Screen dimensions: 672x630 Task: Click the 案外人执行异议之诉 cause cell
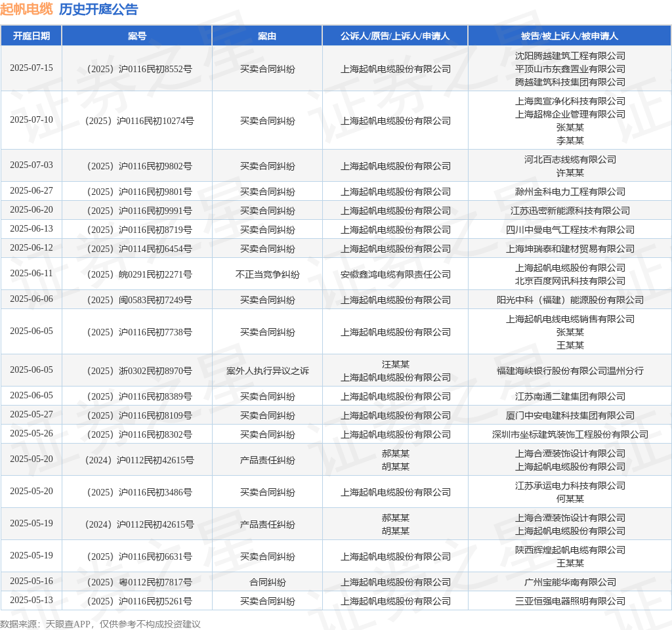pos(268,371)
